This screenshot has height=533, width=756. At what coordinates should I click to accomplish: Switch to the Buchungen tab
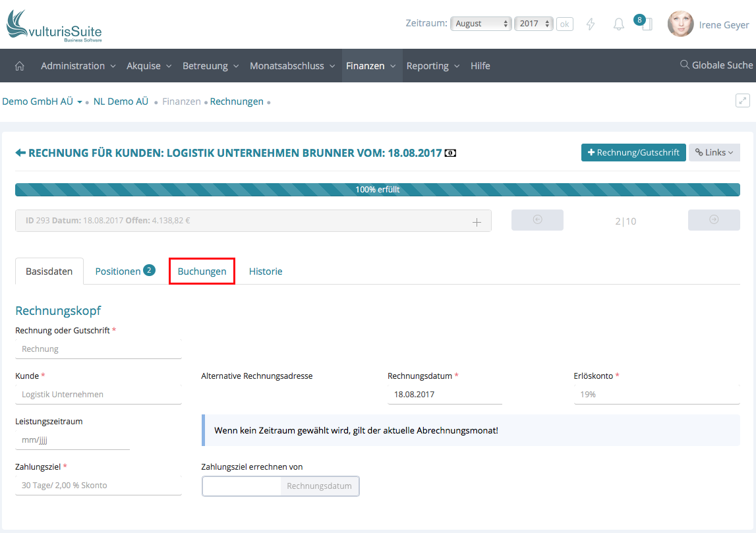tap(202, 271)
